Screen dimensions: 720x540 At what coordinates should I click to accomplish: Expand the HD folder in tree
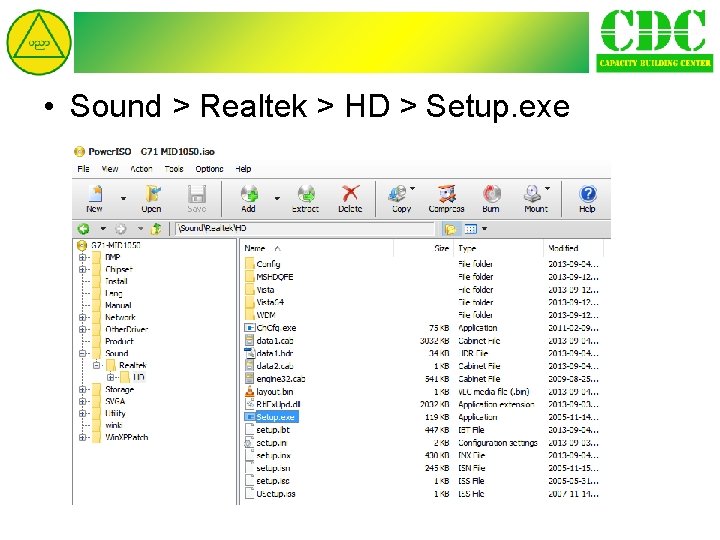(110, 377)
